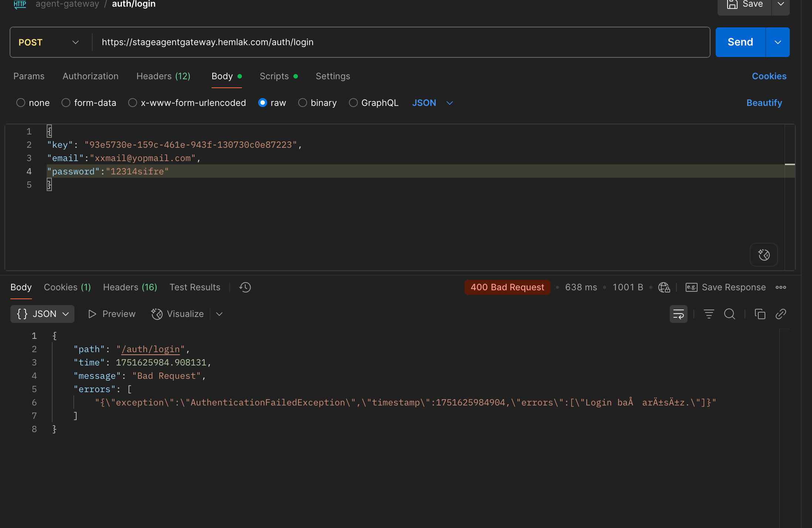
Task: Click the filter response icon
Action: click(709, 314)
